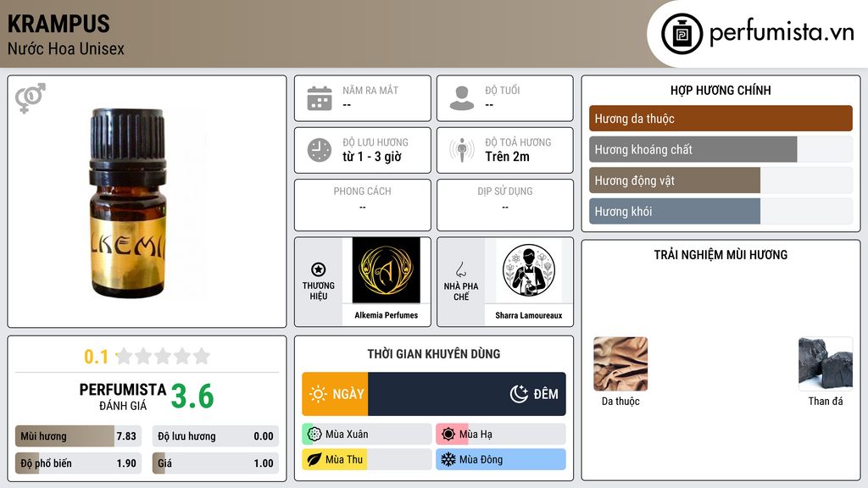Open the Krampus perfume bottle image

128,203
